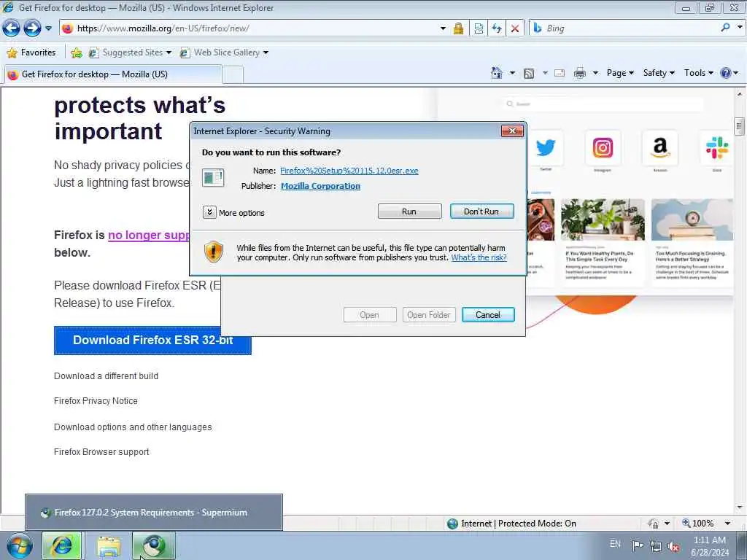Click the Print icon in command bar
The image size is (747, 560).
(x=580, y=74)
